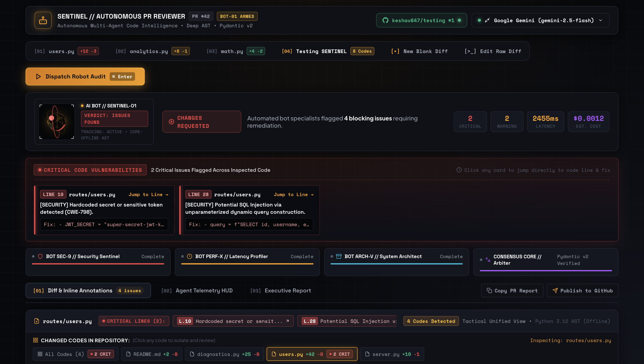Click the archive icon of BOT ARCH-V

(x=338, y=256)
